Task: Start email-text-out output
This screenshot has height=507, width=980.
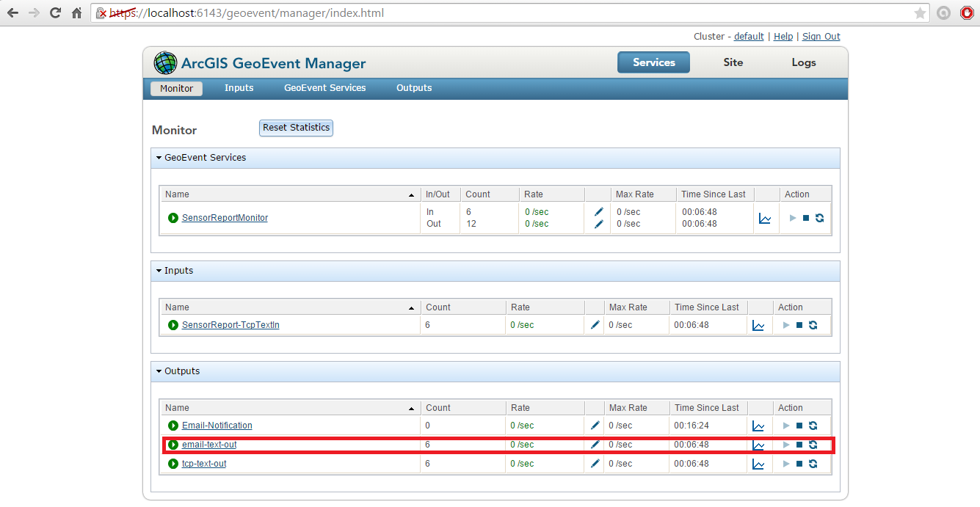Action: [x=786, y=445]
